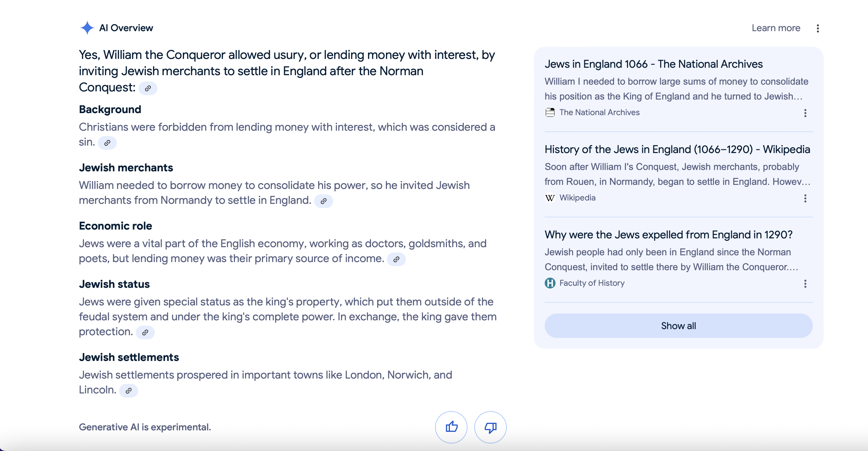
Task: Open the AI Overview three-dot options menu
Action: coord(818,28)
